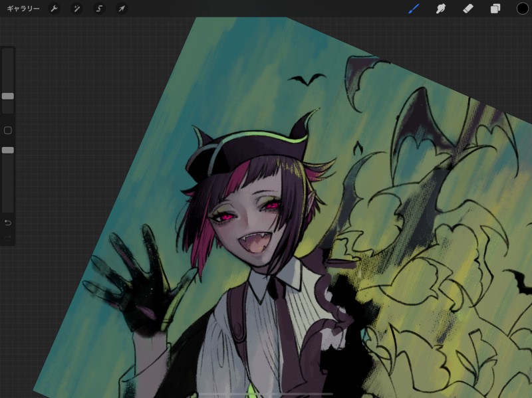Activate the Transform arrow tool
This screenshot has height=398, width=532.
(122, 9)
